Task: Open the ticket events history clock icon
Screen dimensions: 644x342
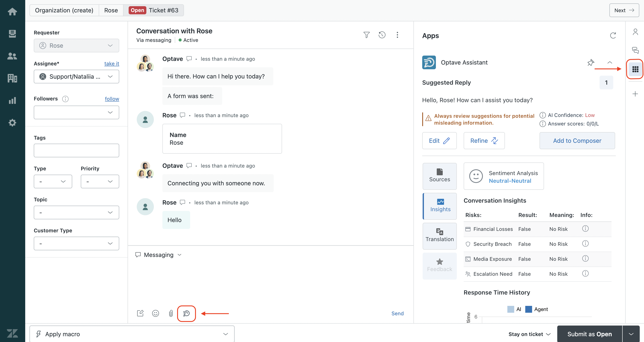Action: click(x=382, y=35)
